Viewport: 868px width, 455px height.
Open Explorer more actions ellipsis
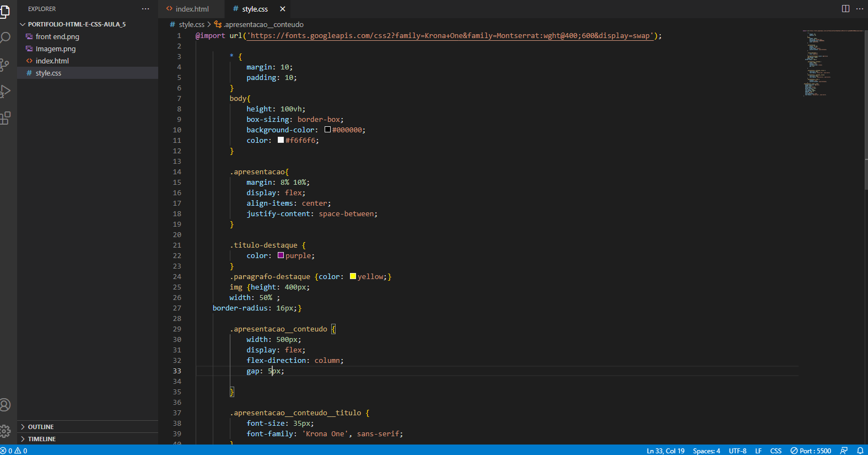[x=145, y=9]
